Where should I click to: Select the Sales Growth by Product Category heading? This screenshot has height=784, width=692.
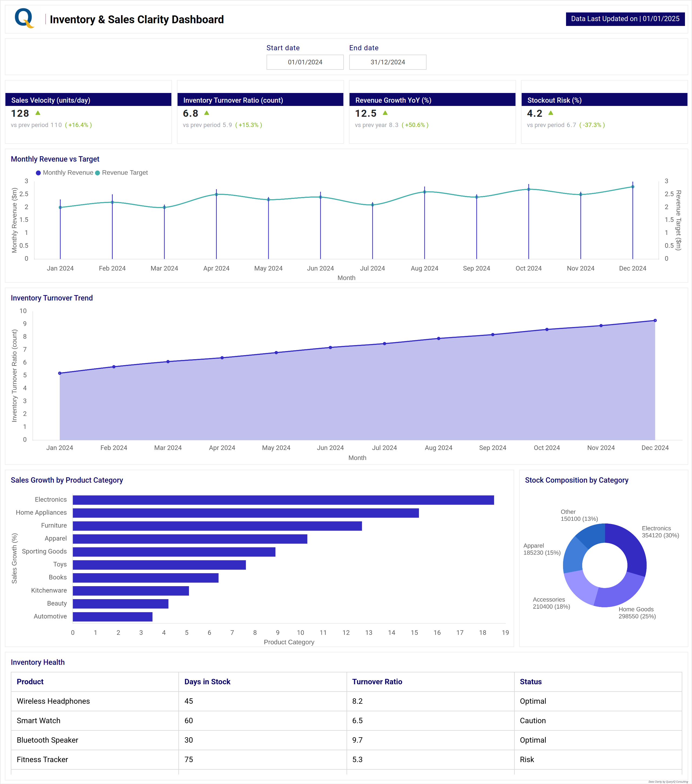click(x=67, y=480)
